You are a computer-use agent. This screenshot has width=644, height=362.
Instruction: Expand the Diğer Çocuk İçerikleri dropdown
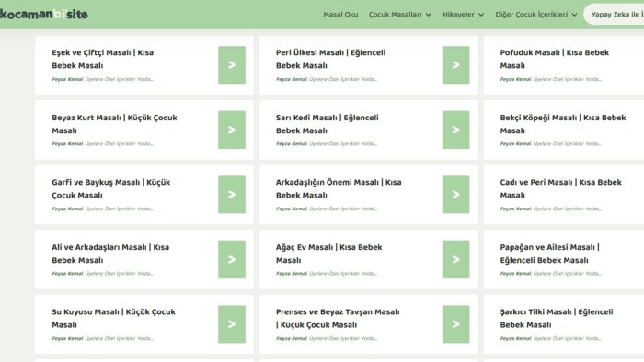pyautogui.click(x=536, y=15)
